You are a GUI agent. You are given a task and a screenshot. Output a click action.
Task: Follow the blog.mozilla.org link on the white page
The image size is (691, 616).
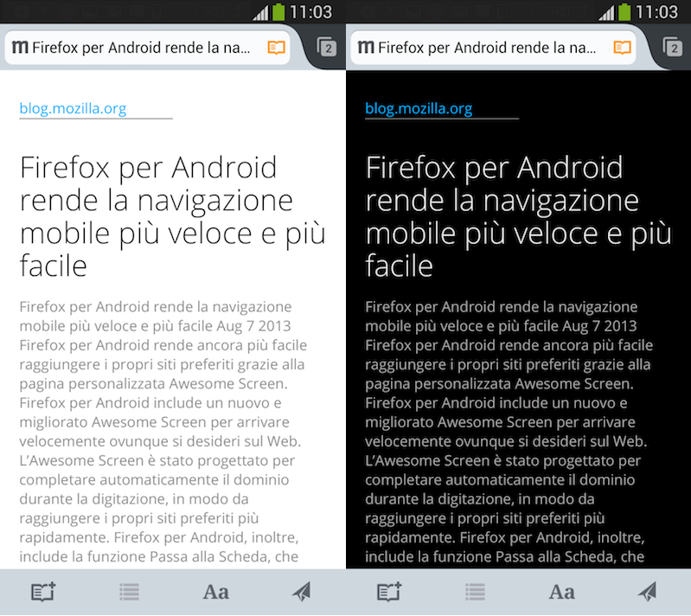[x=73, y=108]
